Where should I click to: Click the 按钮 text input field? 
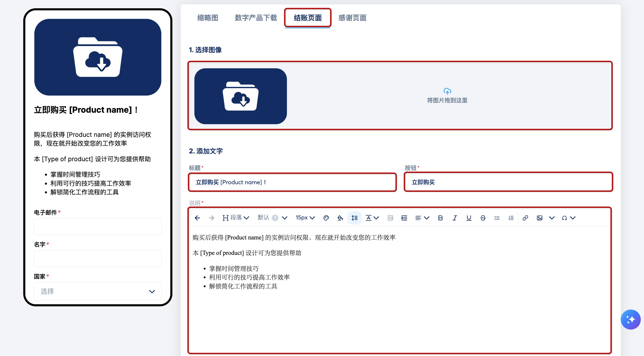click(508, 182)
